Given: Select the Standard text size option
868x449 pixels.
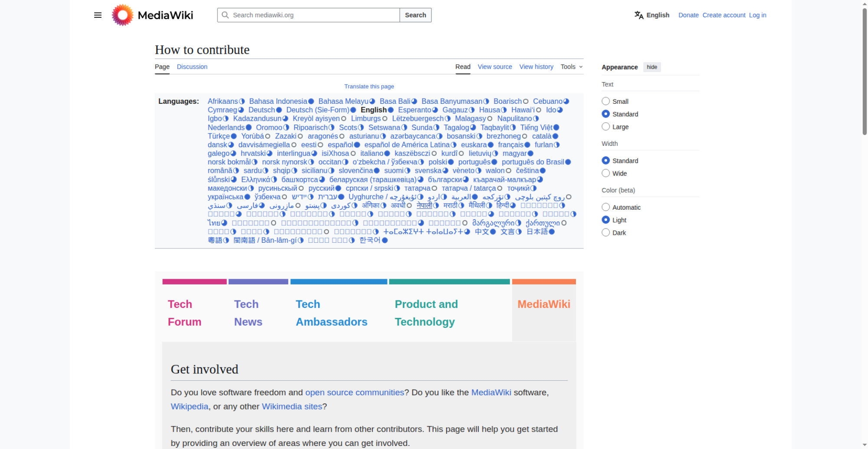Looking at the screenshot, I should click(606, 114).
